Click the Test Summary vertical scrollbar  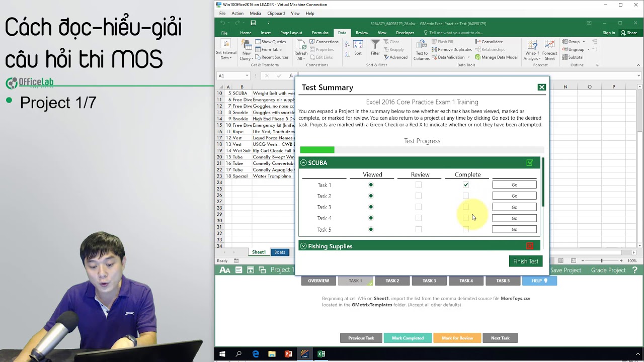[543, 182]
